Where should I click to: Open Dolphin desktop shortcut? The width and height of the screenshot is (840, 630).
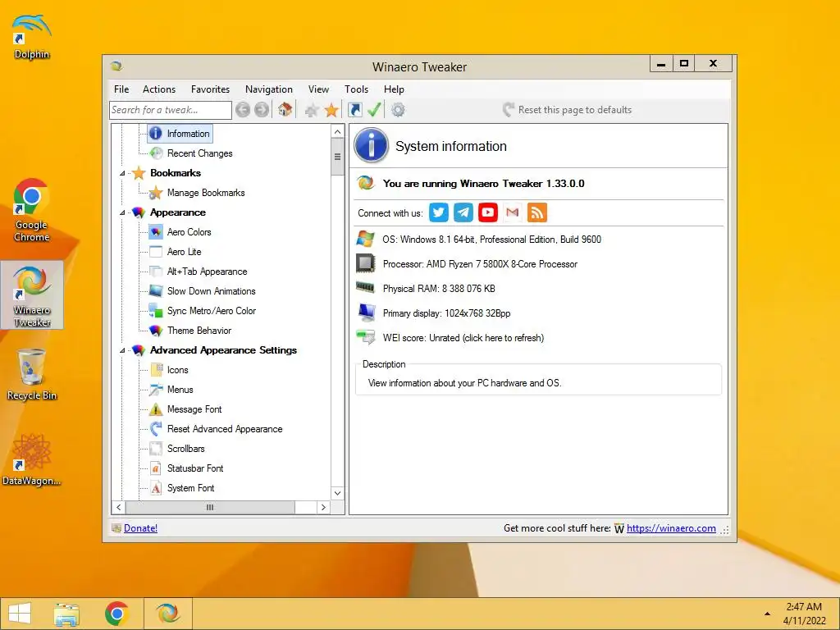(32, 37)
